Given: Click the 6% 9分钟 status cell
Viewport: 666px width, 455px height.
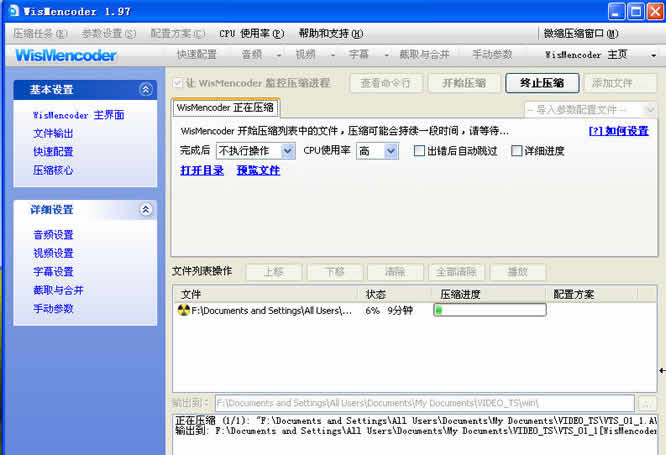Looking at the screenshot, I should click(x=389, y=311).
